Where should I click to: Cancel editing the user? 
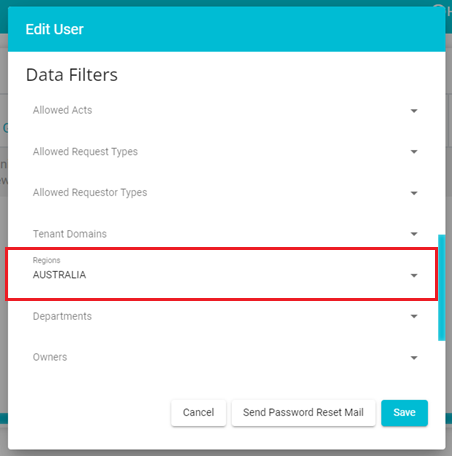198,413
